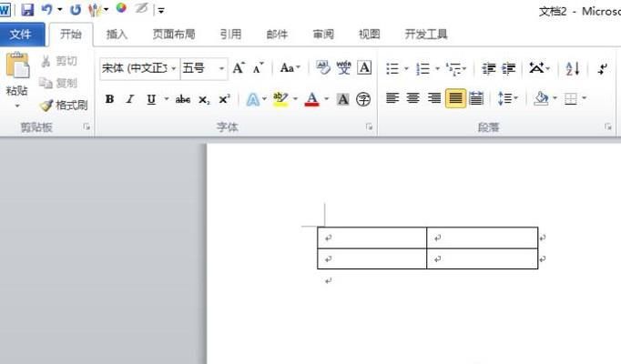The height and width of the screenshot is (364, 621).
Task: Toggle Superscript formatting
Action: 224,99
